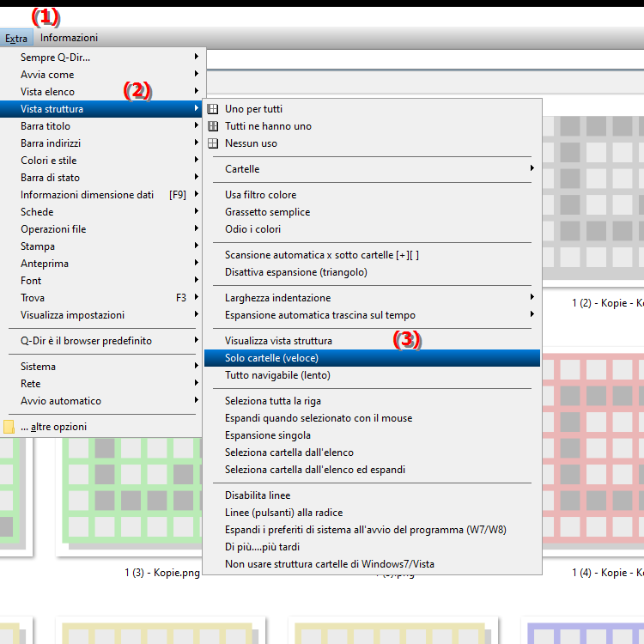644x644 pixels.
Task: Open the Operazioni file submenu
Action: coord(101,229)
